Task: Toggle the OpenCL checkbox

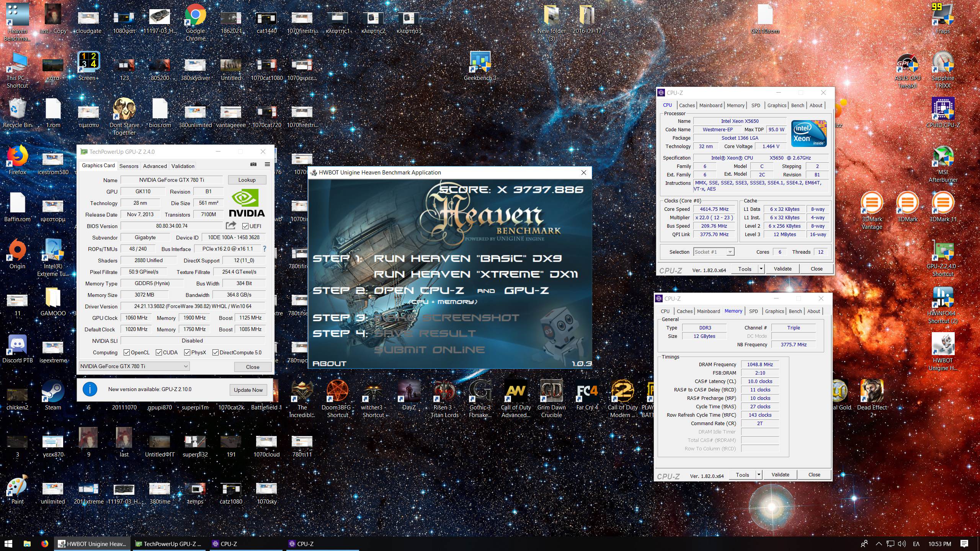Action: (127, 352)
